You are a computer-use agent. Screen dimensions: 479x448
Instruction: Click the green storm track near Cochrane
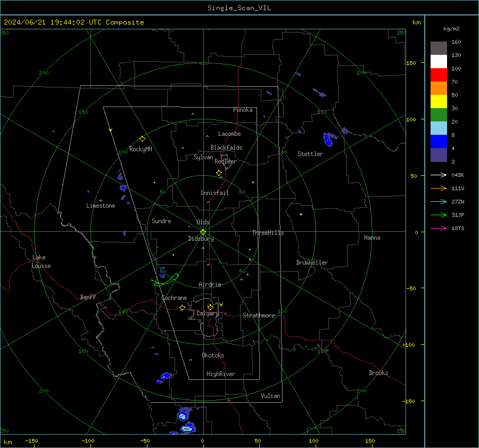[166, 280]
